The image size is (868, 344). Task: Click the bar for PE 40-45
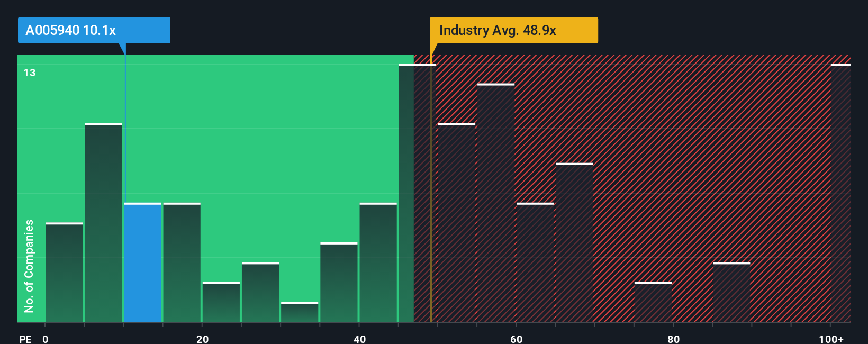point(378,262)
